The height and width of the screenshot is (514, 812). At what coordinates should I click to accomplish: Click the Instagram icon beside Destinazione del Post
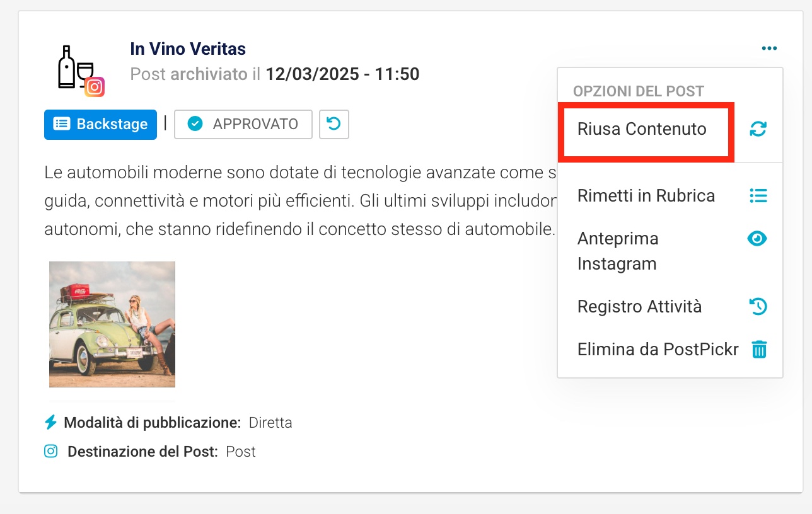[51, 451]
